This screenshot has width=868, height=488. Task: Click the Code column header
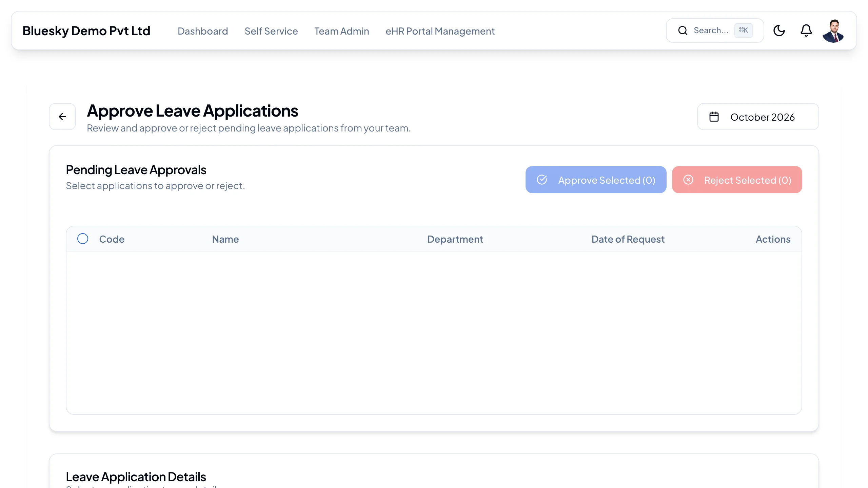[x=112, y=239]
